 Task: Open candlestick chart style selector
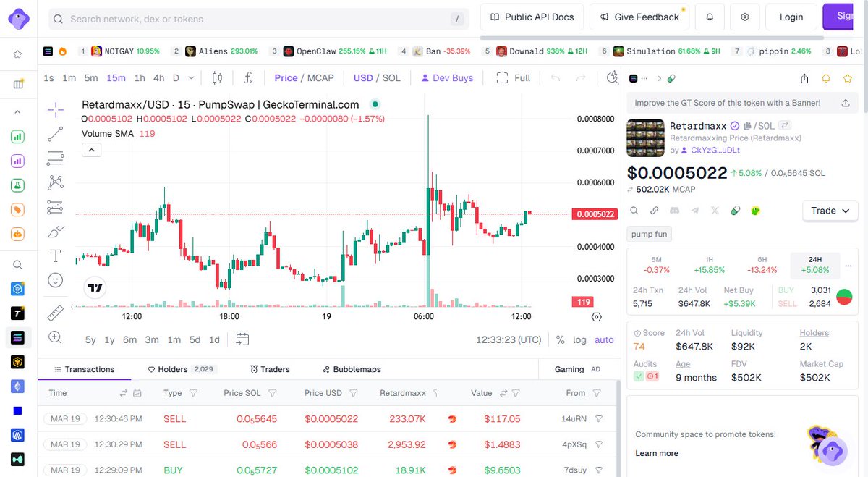coord(217,77)
